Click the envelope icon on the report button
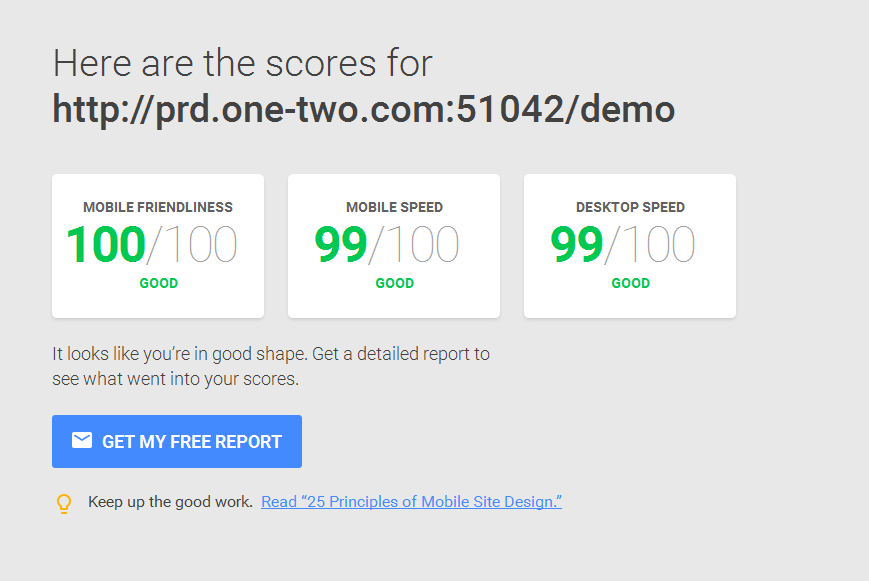 [x=80, y=440]
